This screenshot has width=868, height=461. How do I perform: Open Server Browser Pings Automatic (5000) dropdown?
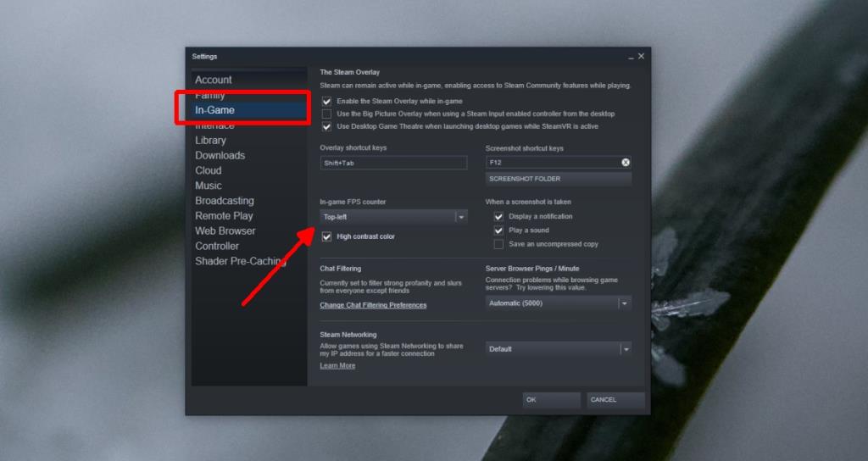pos(558,303)
